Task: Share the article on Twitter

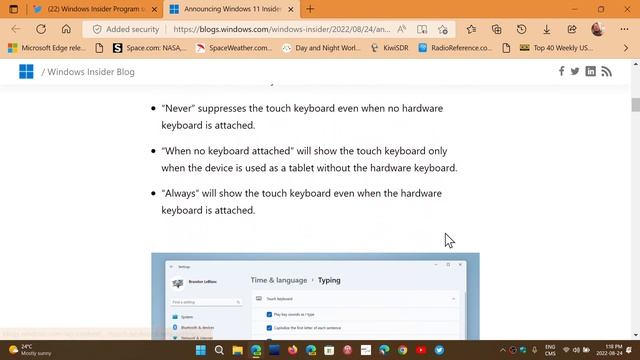Action: [575, 71]
